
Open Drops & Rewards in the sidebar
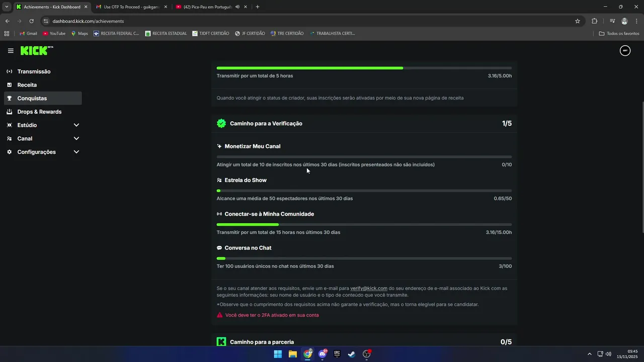(x=43, y=112)
